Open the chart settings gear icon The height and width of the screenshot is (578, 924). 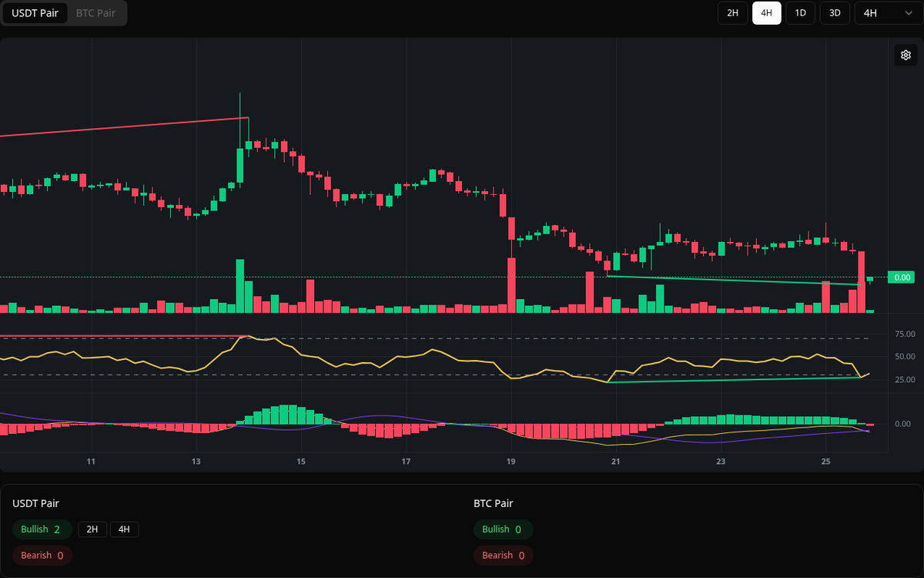906,55
